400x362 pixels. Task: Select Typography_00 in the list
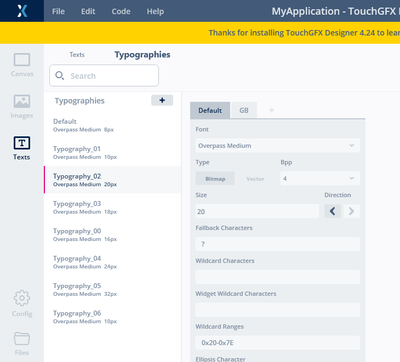(x=113, y=234)
